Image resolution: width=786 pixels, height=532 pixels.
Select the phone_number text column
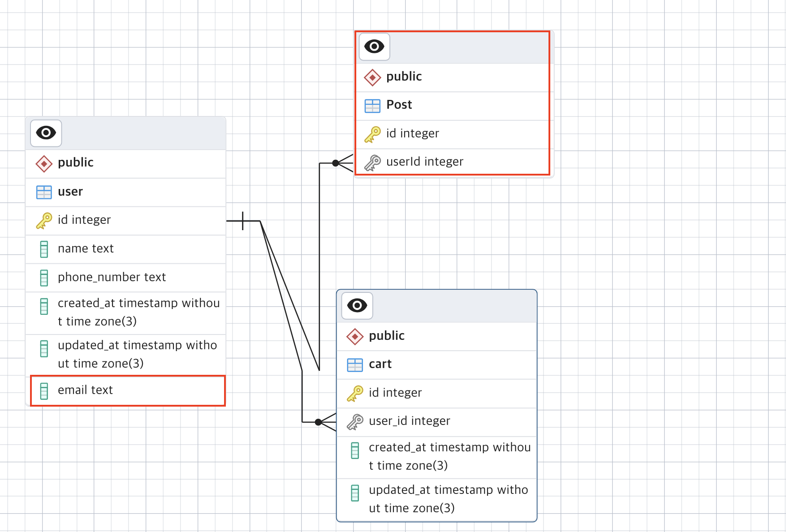click(x=126, y=278)
